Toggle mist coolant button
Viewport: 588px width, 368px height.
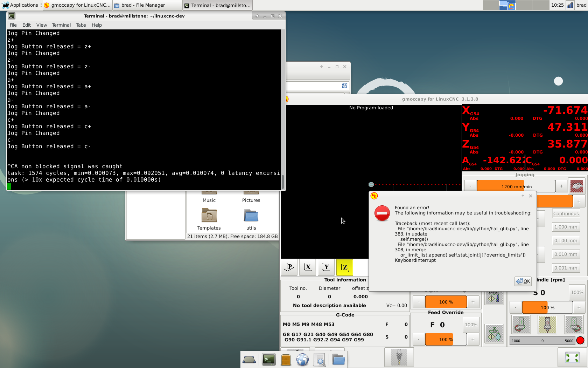point(494,334)
